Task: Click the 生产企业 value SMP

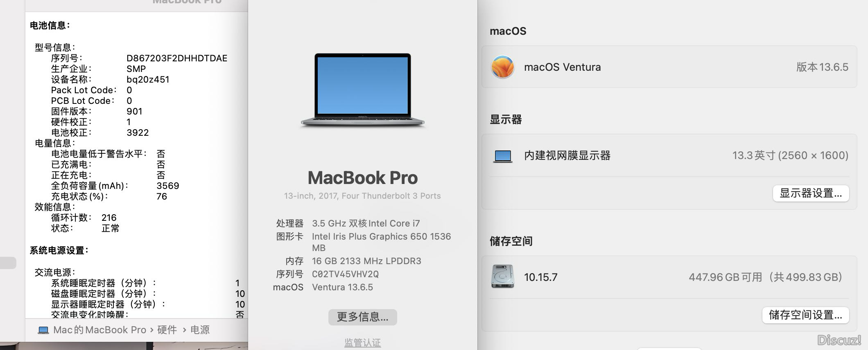Action: (x=136, y=69)
